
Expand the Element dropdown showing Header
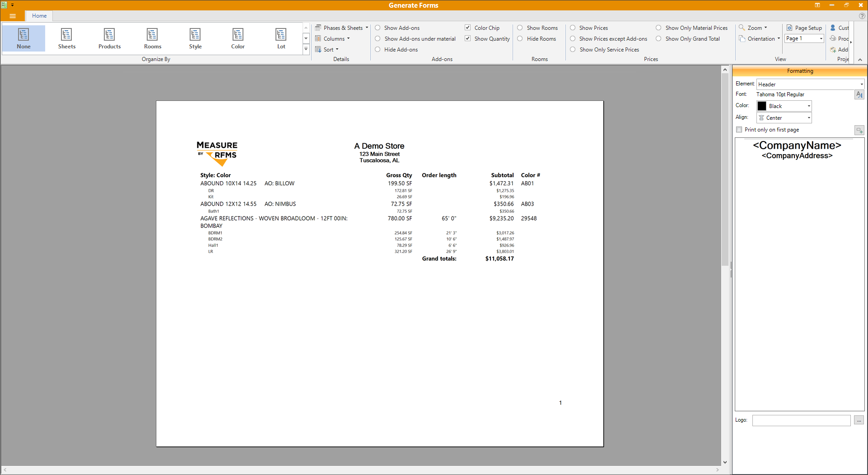click(x=810, y=84)
